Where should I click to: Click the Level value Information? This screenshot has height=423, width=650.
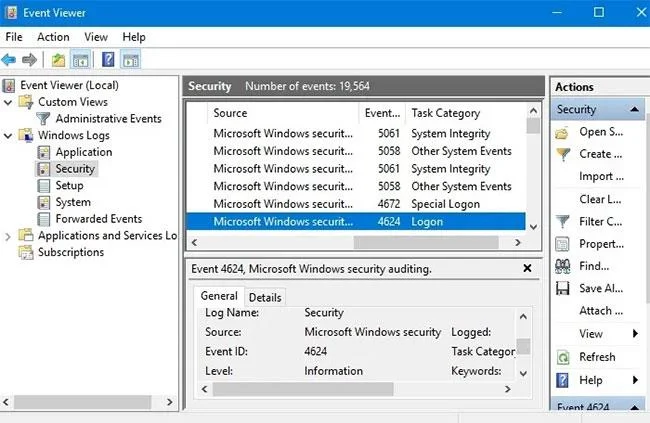pos(333,371)
